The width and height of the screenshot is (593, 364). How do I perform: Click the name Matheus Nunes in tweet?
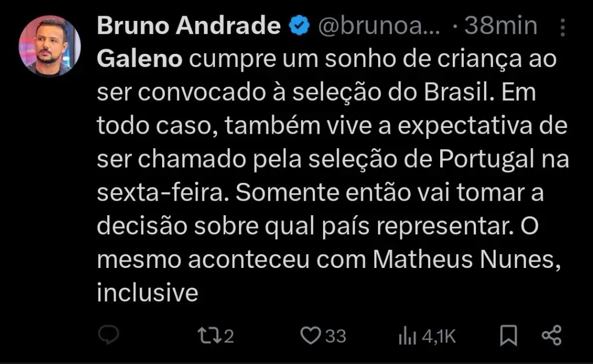466,259
